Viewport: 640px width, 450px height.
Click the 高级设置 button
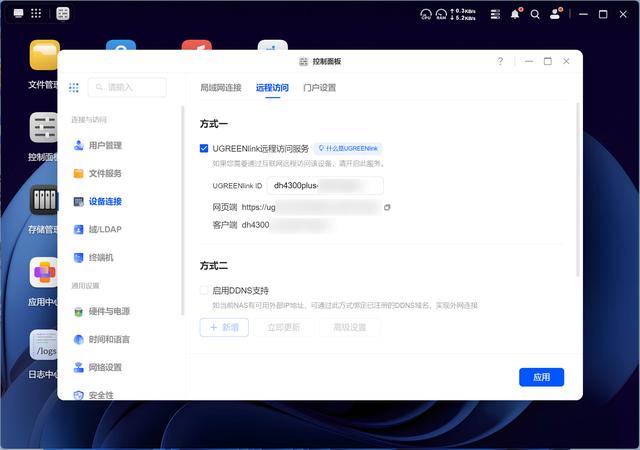pos(350,327)
